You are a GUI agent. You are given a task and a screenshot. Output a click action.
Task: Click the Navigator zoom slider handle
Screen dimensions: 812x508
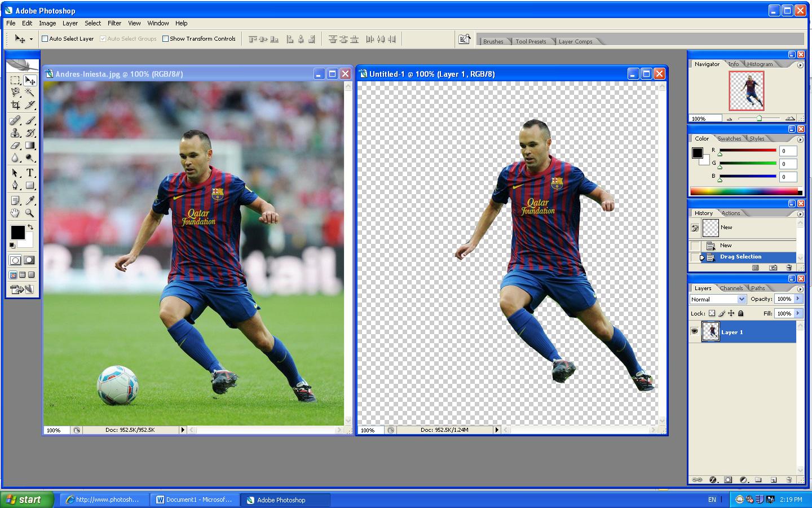(x=759, y=118)
